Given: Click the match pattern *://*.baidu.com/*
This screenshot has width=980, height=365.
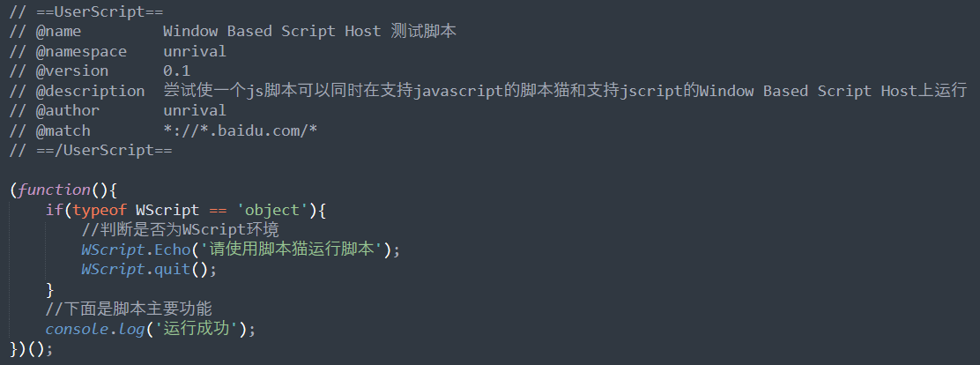Looking at the screenshot, I should [x=241, y=130].
